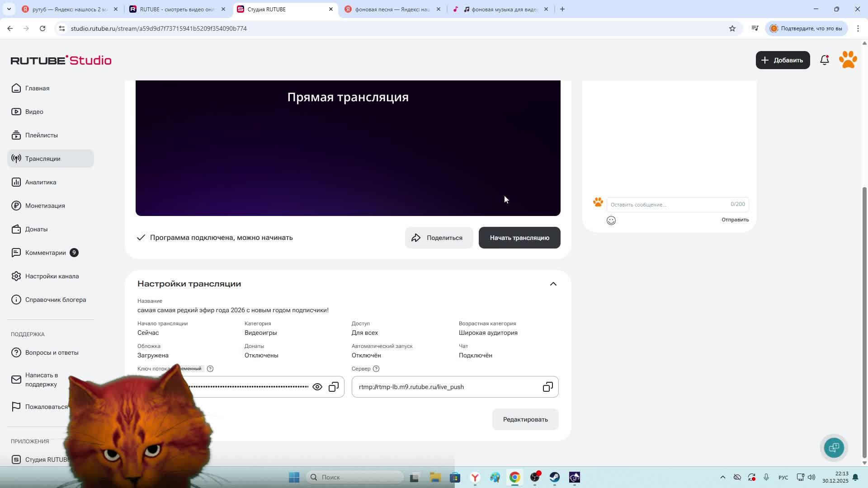This screenshot has width=868, height=488.
Task: Bookmark this page with star icon
Action: coord(732,28)
